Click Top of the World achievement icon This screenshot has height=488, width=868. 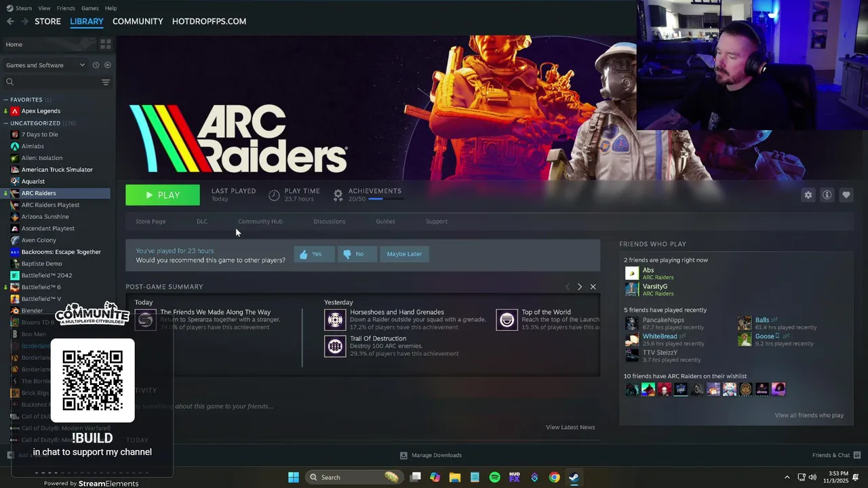pos(507,320)
